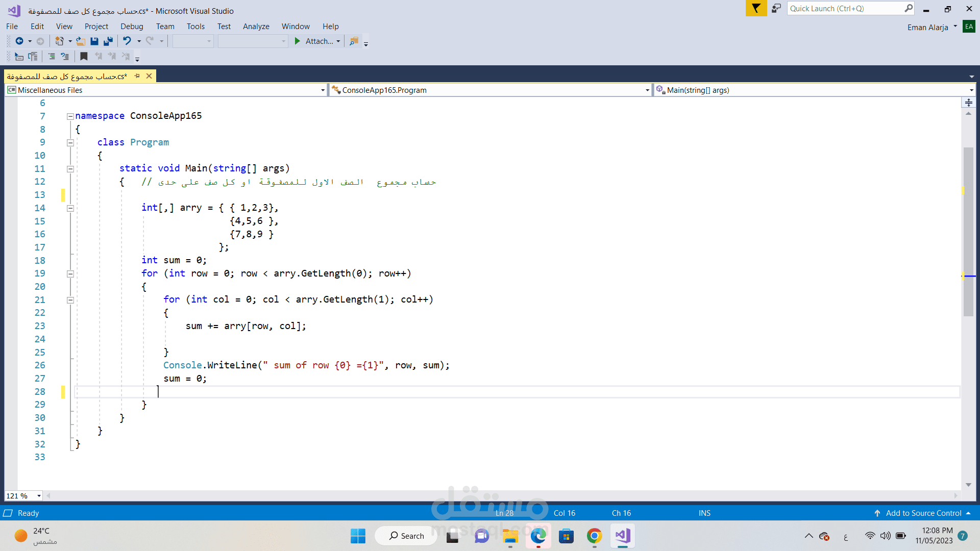Click the Quick Launch search magnifier

909,8
